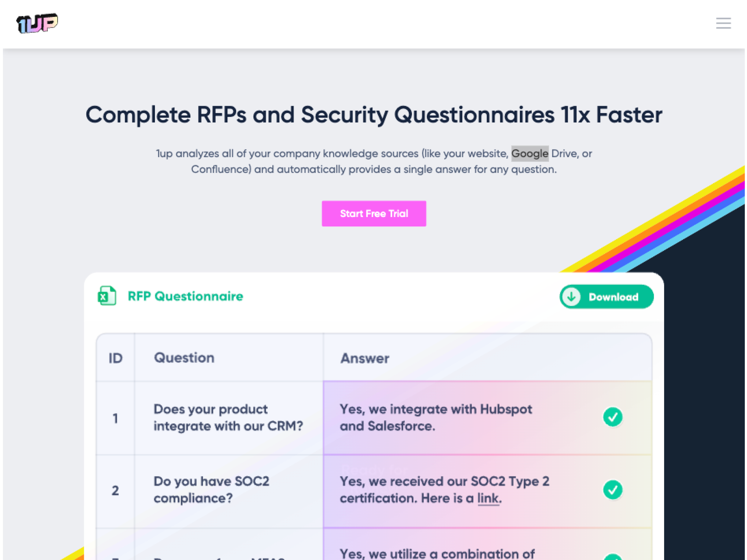Click row ID number 1
The image size is (747, 560).
point(116,419)
